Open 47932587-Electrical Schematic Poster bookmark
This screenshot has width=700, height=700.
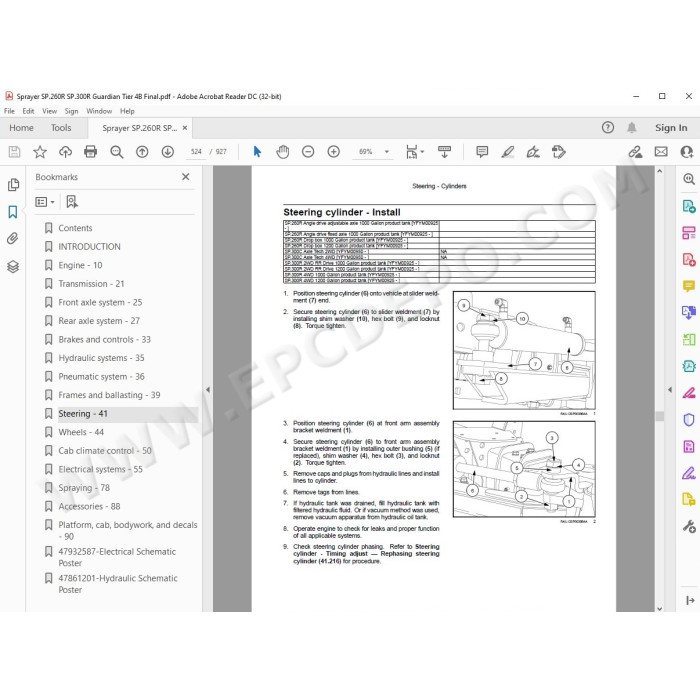(x=117, y=557)
